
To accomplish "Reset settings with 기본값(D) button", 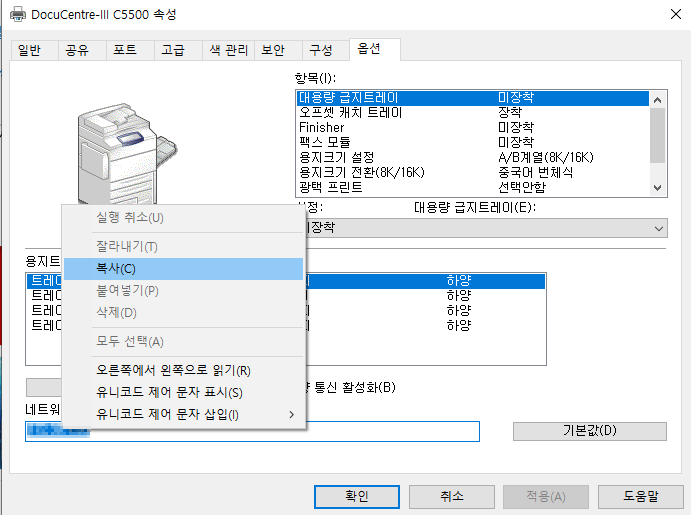I will (590, 431).
